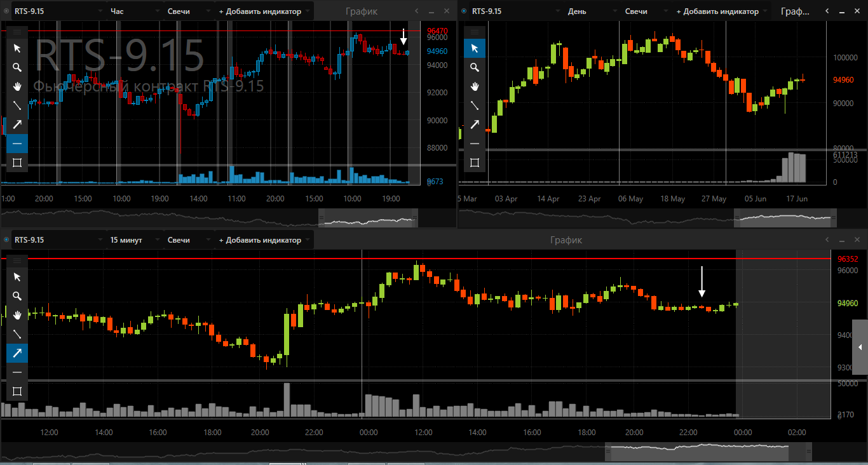Select arrow drawing tool in hourly chart

tap(17, 125)
